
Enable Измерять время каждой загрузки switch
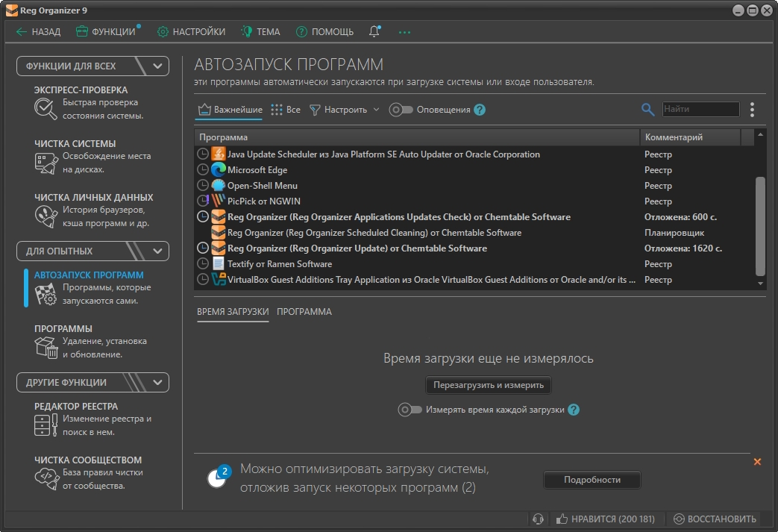410,410
